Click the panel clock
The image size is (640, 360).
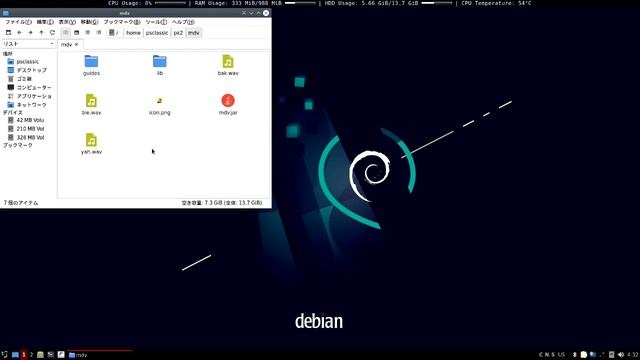[633, 355]
